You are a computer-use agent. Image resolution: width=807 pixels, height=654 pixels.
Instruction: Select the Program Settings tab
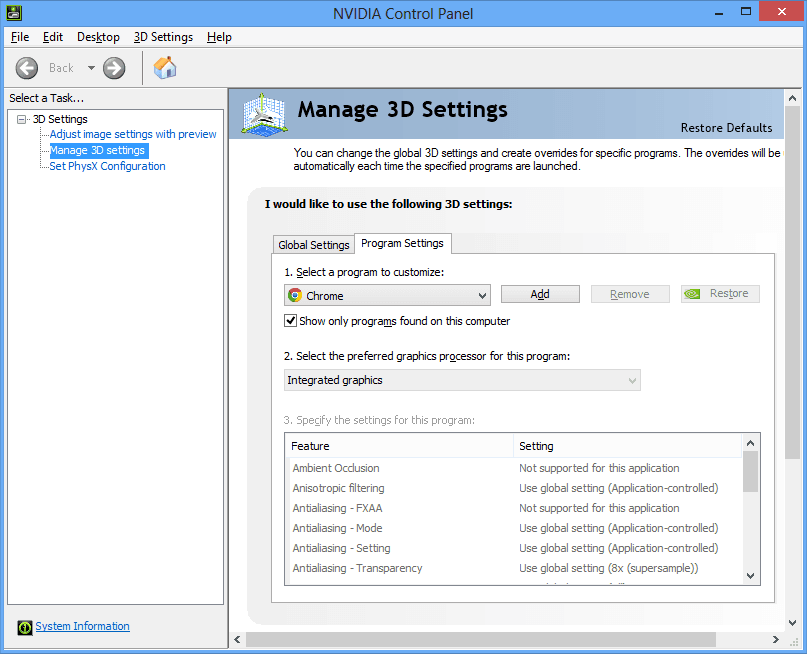coord(402,243)
